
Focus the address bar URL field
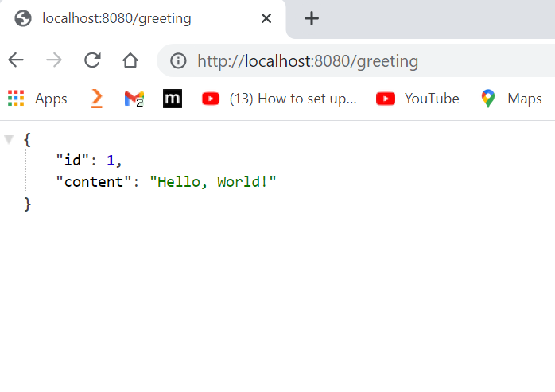click(x=355, y=60)
